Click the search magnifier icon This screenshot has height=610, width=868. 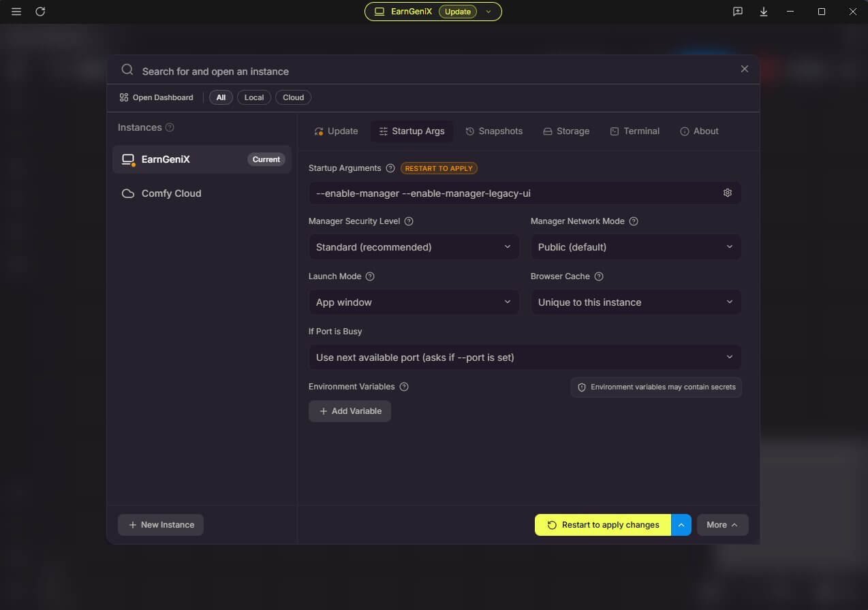[x=127, y=70]
